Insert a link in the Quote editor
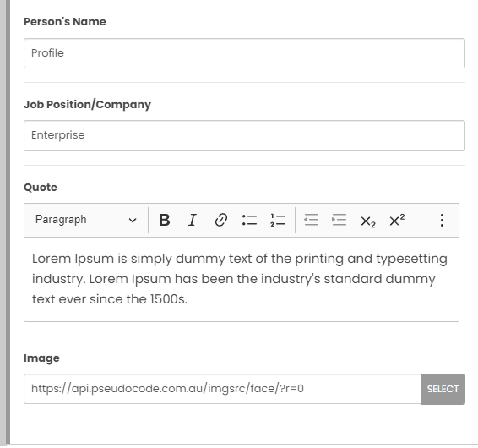Viewport: 478px width, 448px height. [x=220, y=220]
